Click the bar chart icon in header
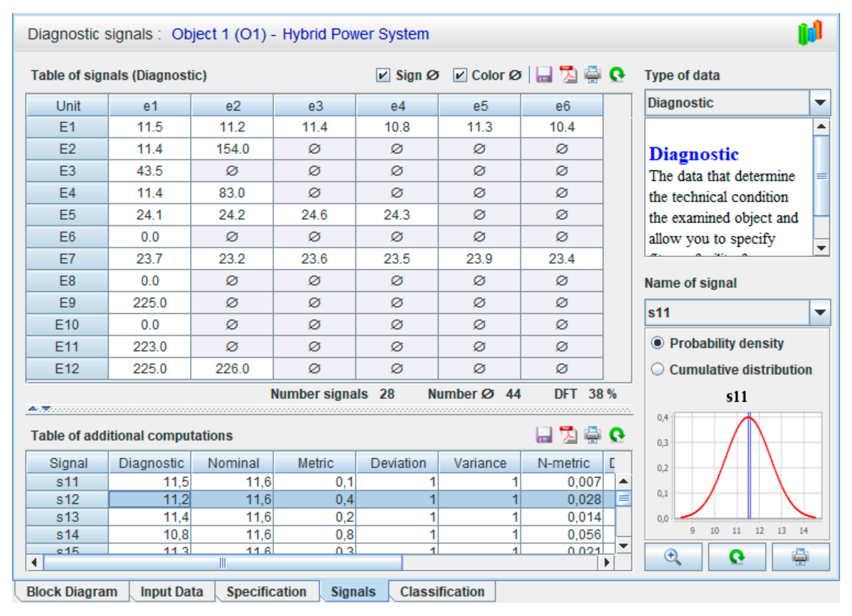The height and width of the screenshot is (616, 852). click(x=810, y=33)
